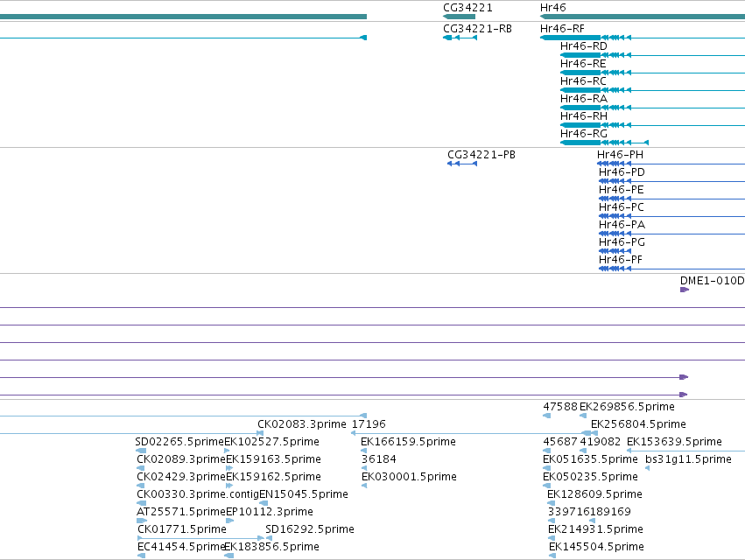Open the SD02265.5prime EST label
745x560 pixels.
179,442
